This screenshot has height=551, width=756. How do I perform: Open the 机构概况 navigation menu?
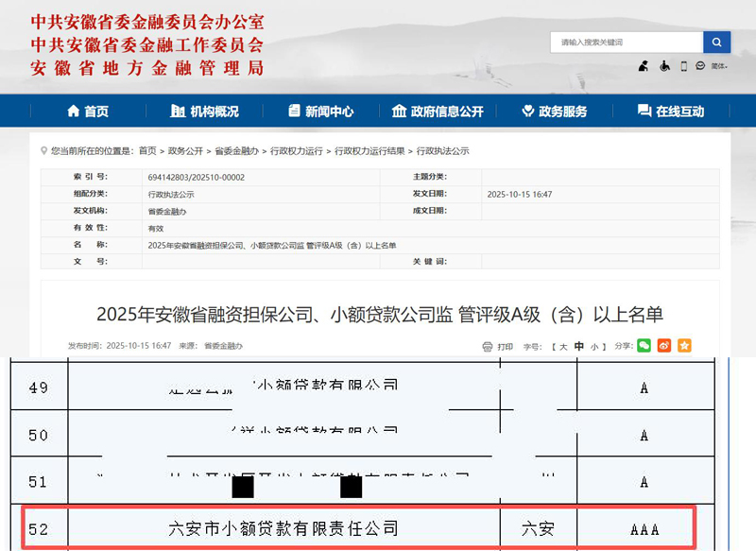205,112
